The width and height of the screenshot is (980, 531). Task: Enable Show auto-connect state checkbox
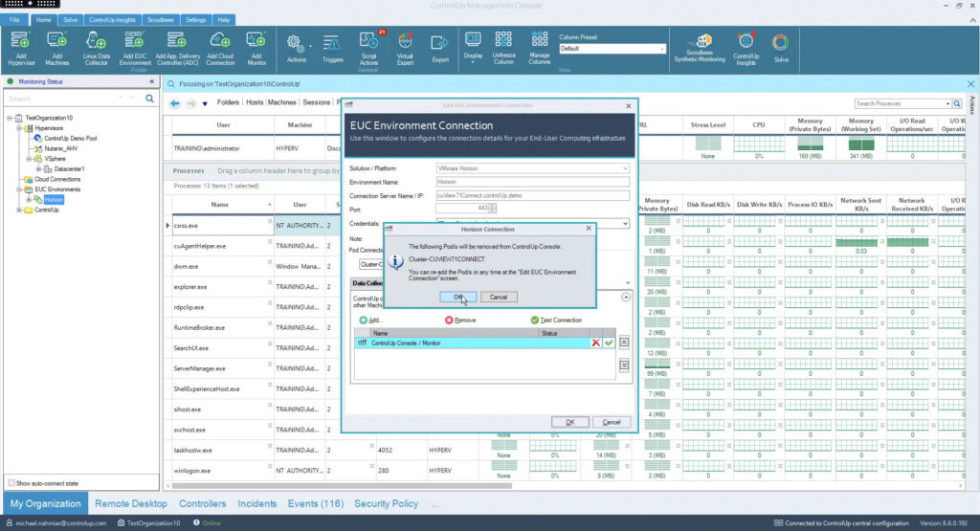pos(11,483)
